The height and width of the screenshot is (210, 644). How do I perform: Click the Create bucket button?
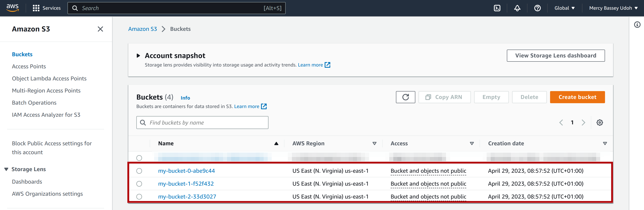point(577,97)
